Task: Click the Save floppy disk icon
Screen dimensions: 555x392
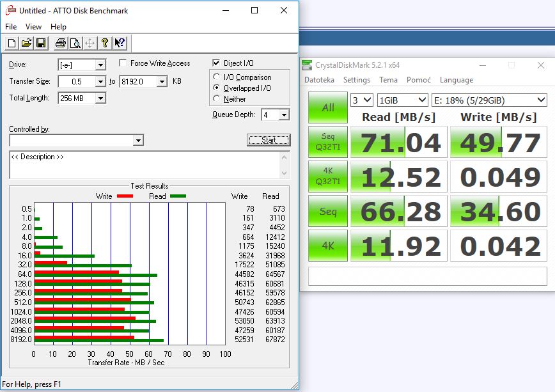Action: 41,43
